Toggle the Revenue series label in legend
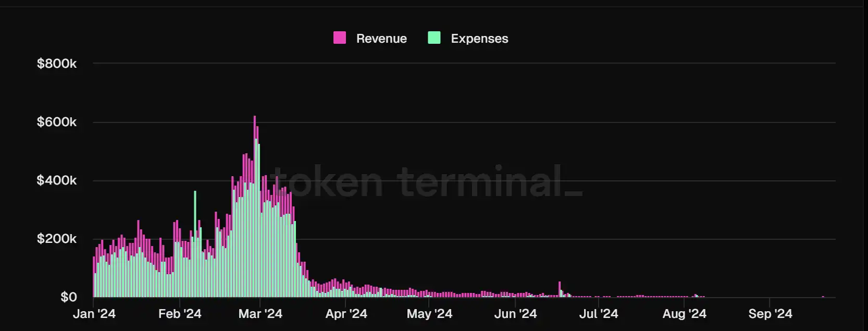Screen dimensions: 868x331 381,39
